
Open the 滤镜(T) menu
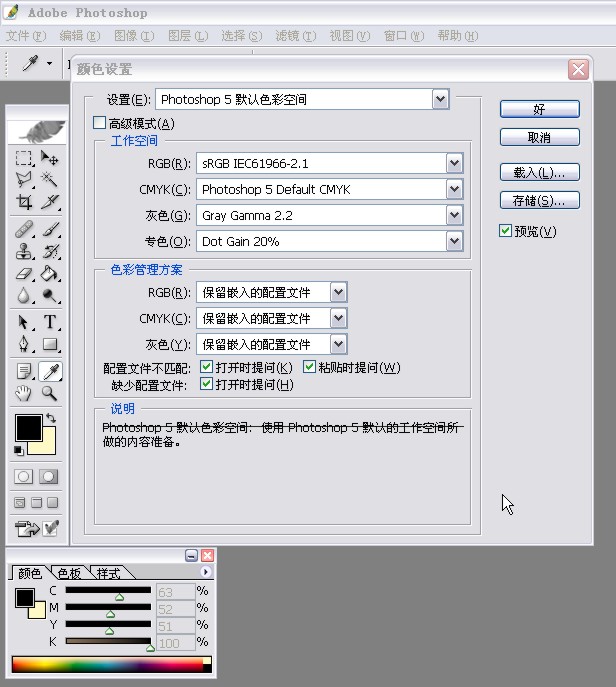[296, 35]
